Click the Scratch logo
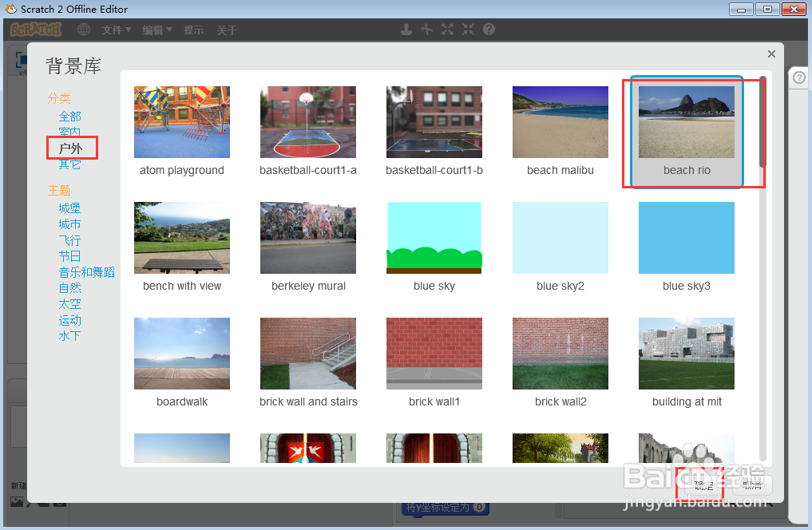 pos(36,30)
